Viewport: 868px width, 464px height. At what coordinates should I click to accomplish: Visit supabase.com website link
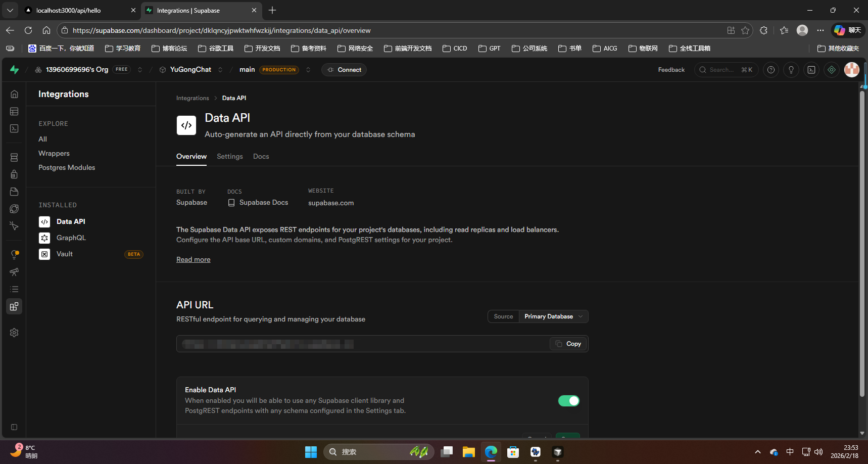coord(331,203)
